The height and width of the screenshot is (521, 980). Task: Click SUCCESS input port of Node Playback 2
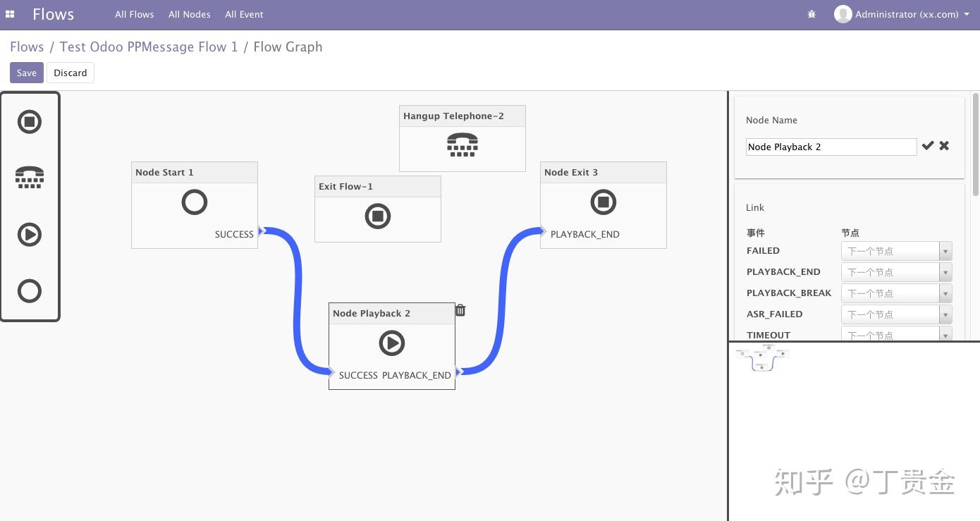point(331,372)
